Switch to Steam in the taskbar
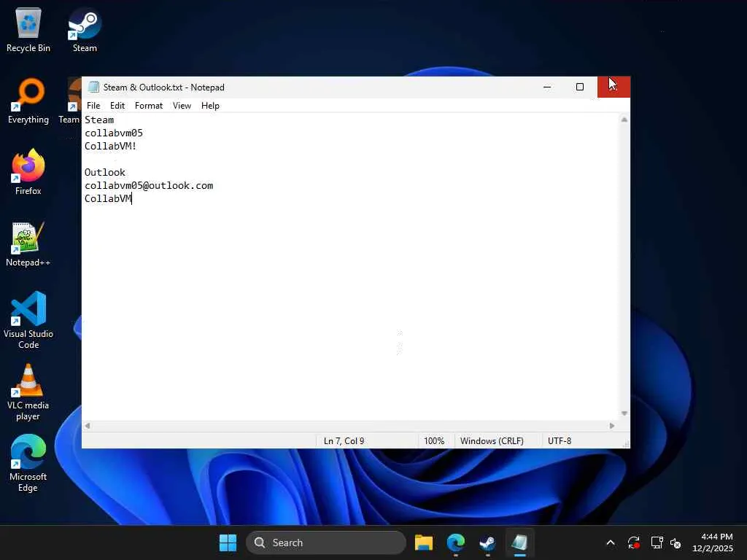The height and width of the screenshot is (560, 747). [x=487, y=542]
